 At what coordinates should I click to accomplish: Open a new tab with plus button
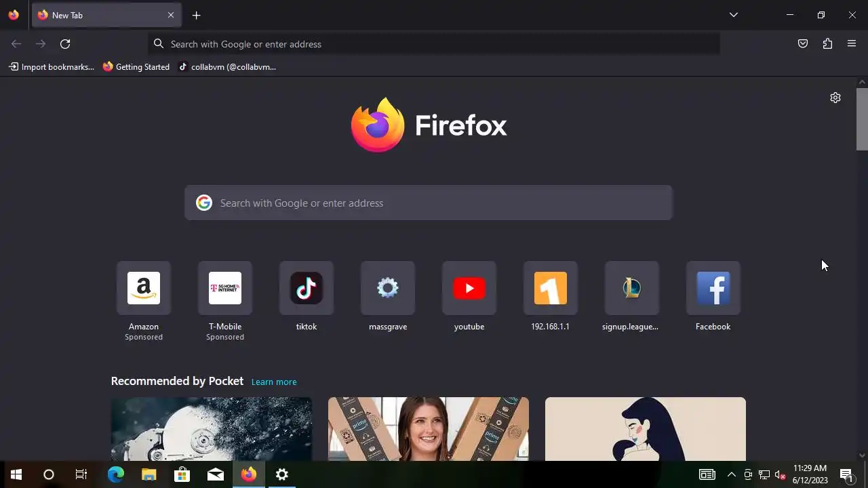click(x=196, y=15)
